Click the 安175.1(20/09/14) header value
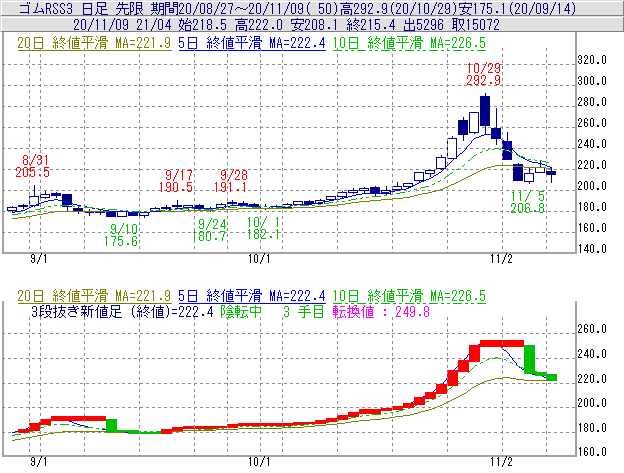The height and width of the screenshot is (473, 624). 517,8
